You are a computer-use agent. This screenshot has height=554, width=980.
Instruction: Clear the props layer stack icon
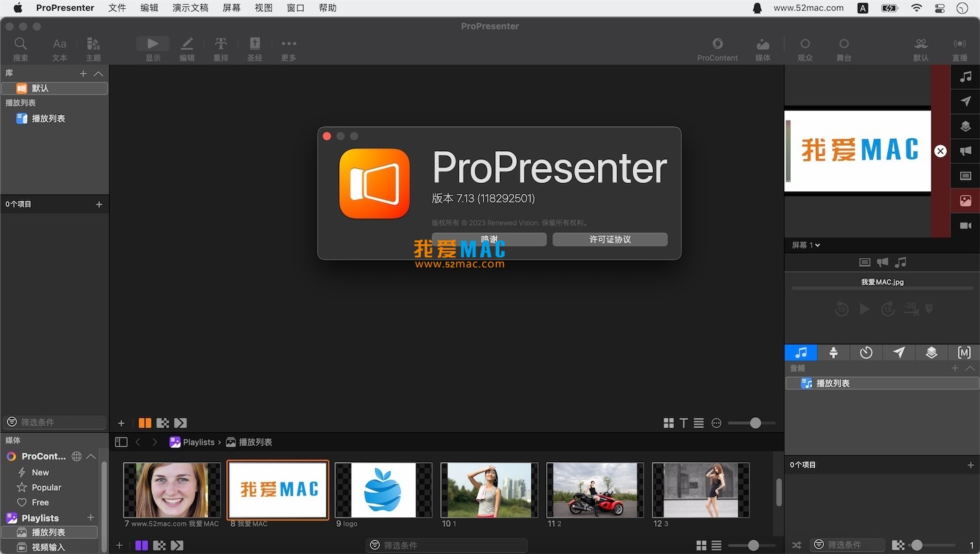tap(966, 126)
